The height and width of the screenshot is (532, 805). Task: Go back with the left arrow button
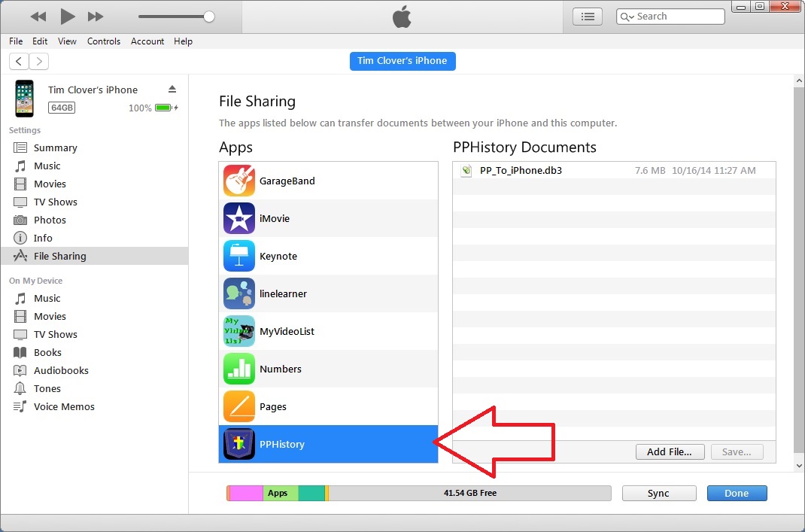click(x=19, y=62)
